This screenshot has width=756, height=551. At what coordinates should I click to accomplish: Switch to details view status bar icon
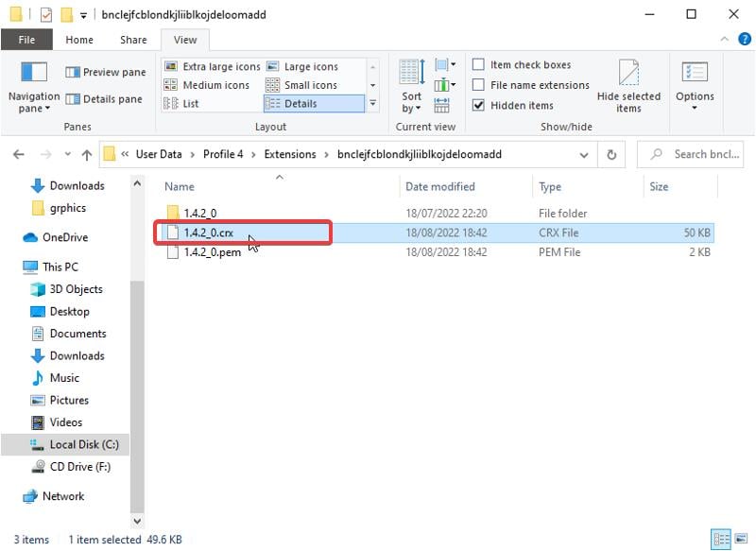pyautogui.click(x=721, y=539)
